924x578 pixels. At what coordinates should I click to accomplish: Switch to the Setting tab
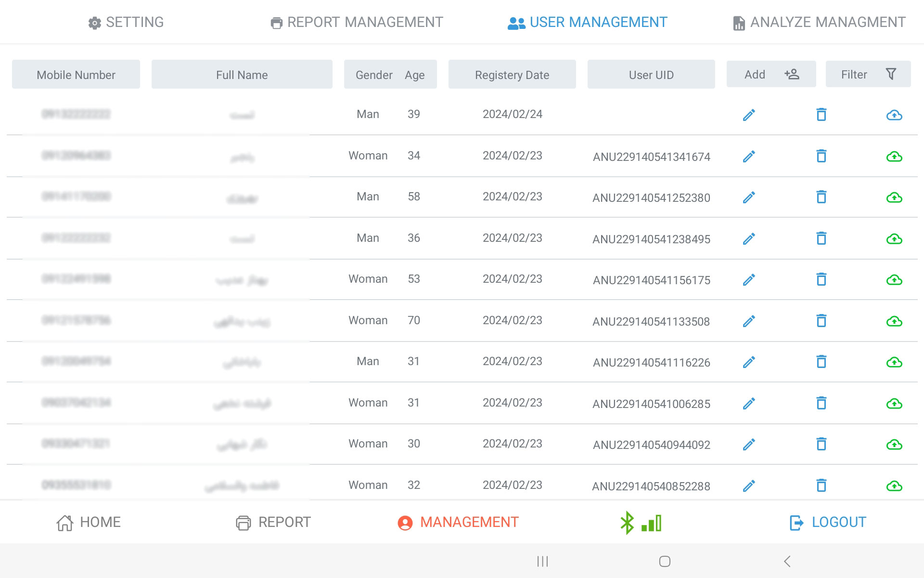coord(126,22)
